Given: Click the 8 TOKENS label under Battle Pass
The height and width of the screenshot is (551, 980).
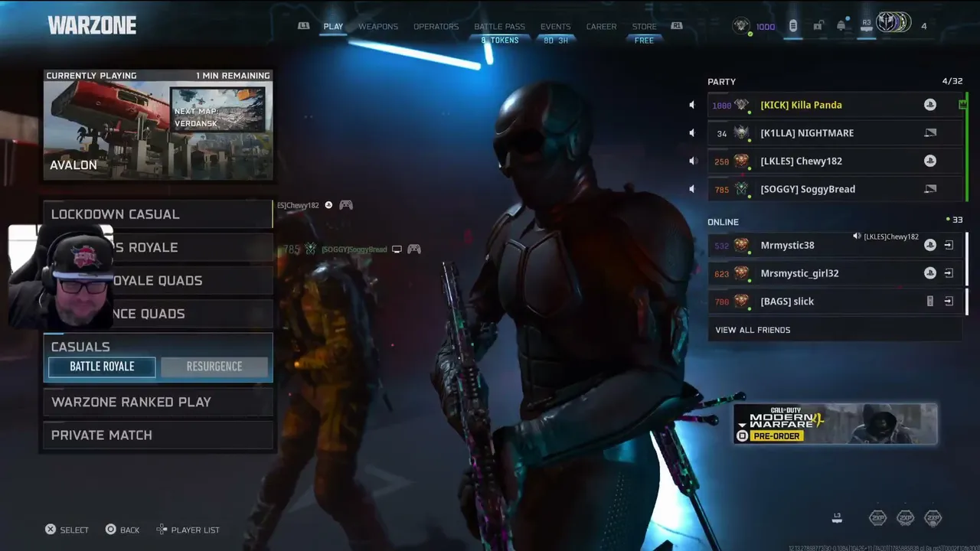Looking at the screenshot, I should click(500, 41).
